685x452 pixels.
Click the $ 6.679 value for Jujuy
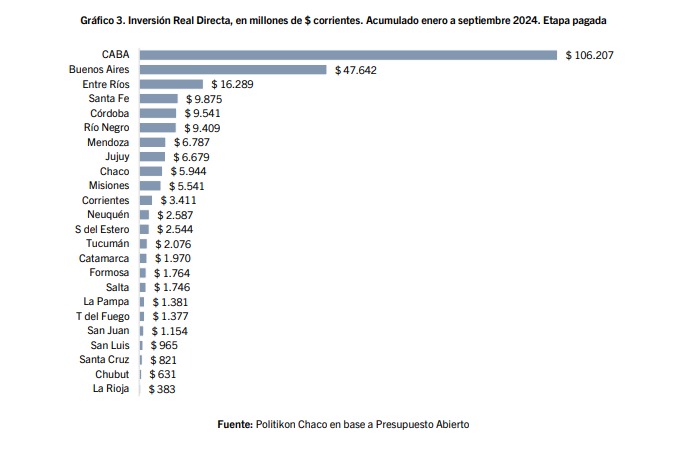(x=191, y=157)
